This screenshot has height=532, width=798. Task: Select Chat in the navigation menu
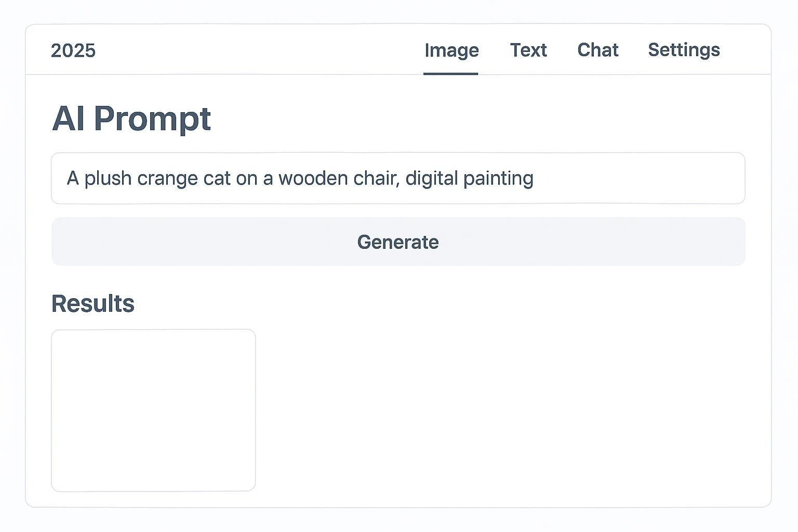pyautogui.click(x=597, y=50)
